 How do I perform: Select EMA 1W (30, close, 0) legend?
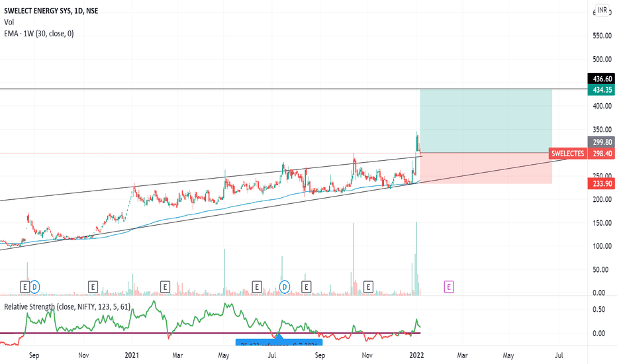click(39, 34)
